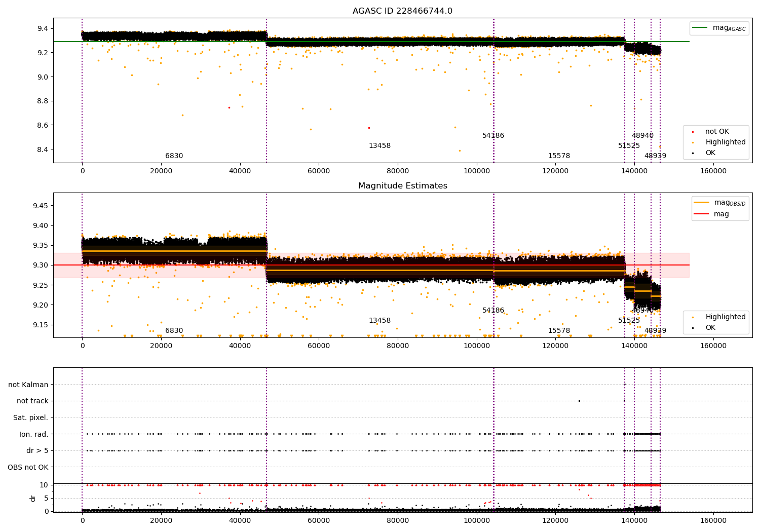This screenshot has height=532, width=760.
Task: Click the 9.30 y-axis tick label
Action: coord(41,265)
